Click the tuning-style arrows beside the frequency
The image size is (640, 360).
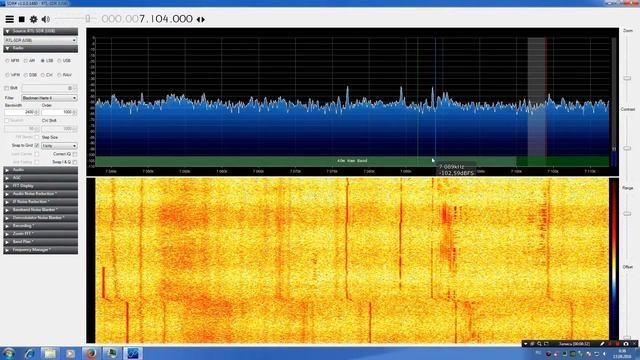tap(200, 19)
